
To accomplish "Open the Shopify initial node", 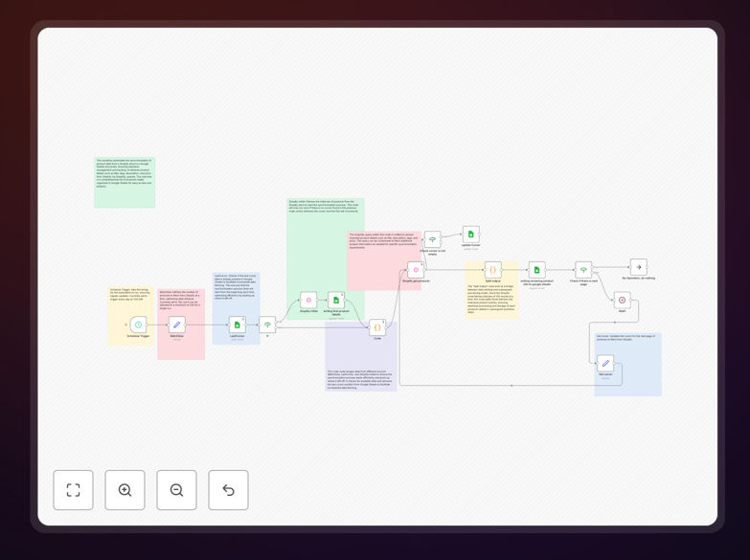I will (308, 300).
